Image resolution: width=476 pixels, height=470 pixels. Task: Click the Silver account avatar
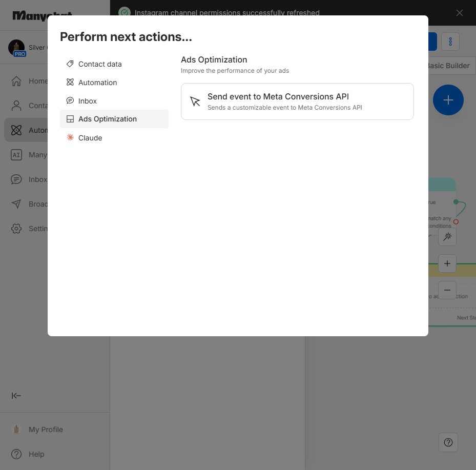17,48
